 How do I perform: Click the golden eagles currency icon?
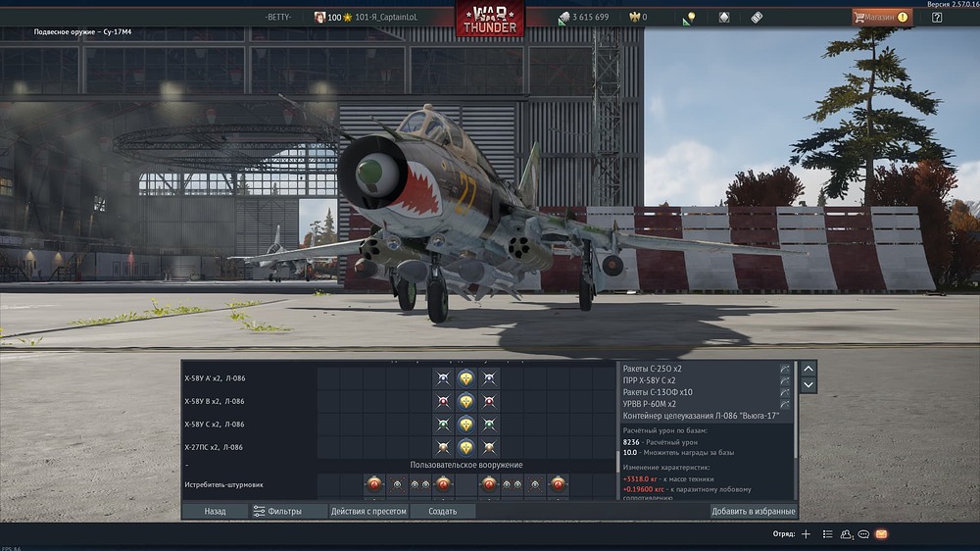point(634,18)
